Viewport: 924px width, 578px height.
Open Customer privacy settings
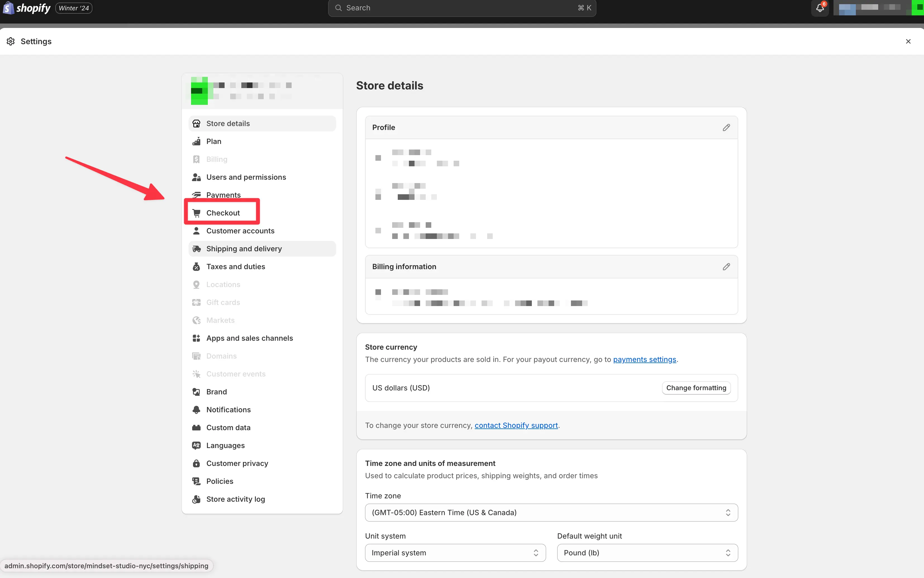coord(262,463)
